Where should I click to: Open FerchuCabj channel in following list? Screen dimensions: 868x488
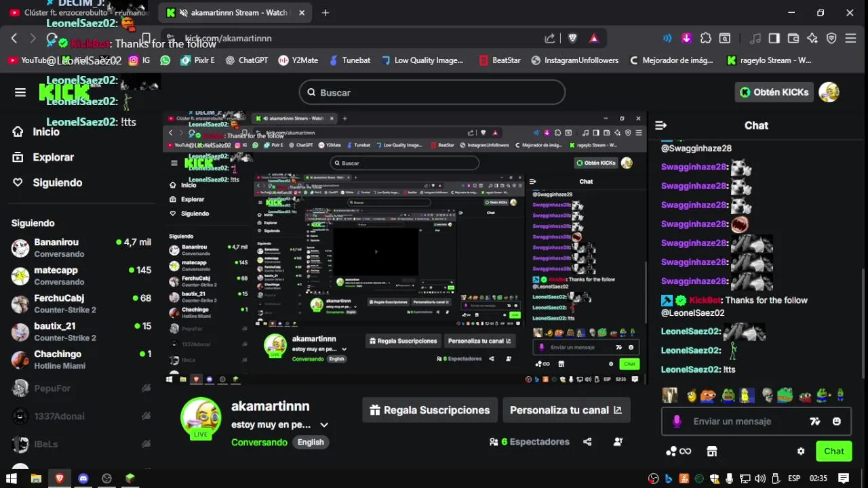tap(81, 304)
